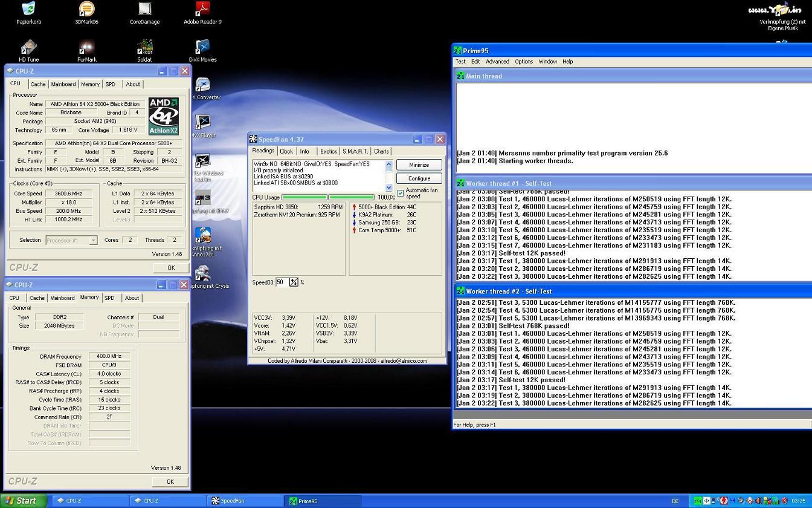This screenshot has width=812, height=508.
Task: Toggle Automatic fan speed checkbox
Action: coord(400,193)
